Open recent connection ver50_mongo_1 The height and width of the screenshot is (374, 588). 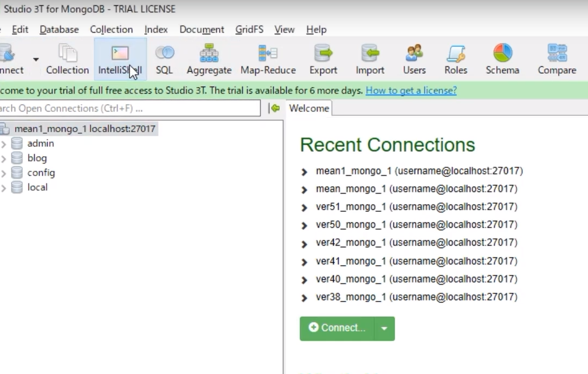coord(417,225)
